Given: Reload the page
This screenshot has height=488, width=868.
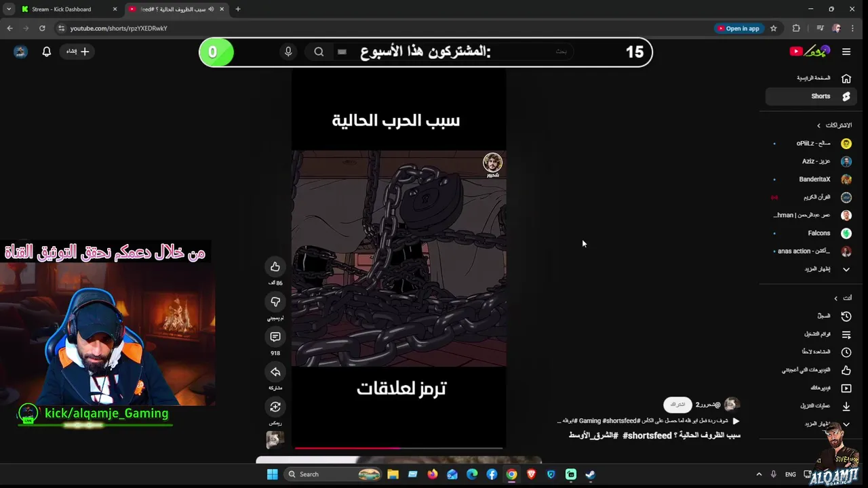Looking at the screenshot, I should 42,28.
